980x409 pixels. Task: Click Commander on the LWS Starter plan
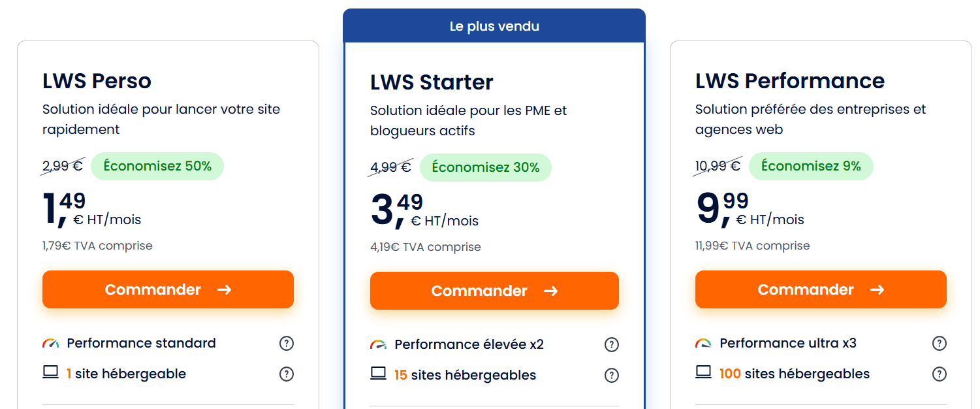494,290
